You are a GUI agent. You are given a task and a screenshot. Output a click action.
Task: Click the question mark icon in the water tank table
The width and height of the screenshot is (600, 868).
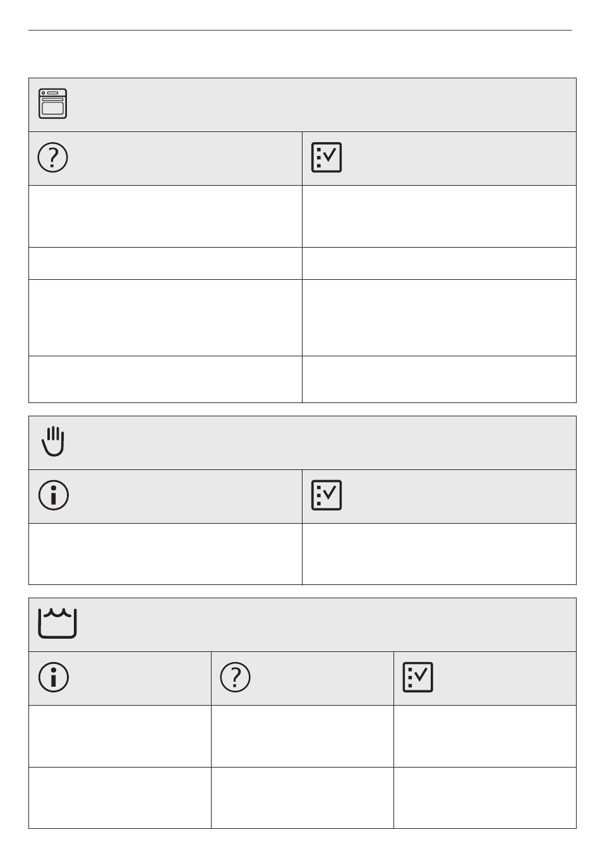(x=236, y=677)
